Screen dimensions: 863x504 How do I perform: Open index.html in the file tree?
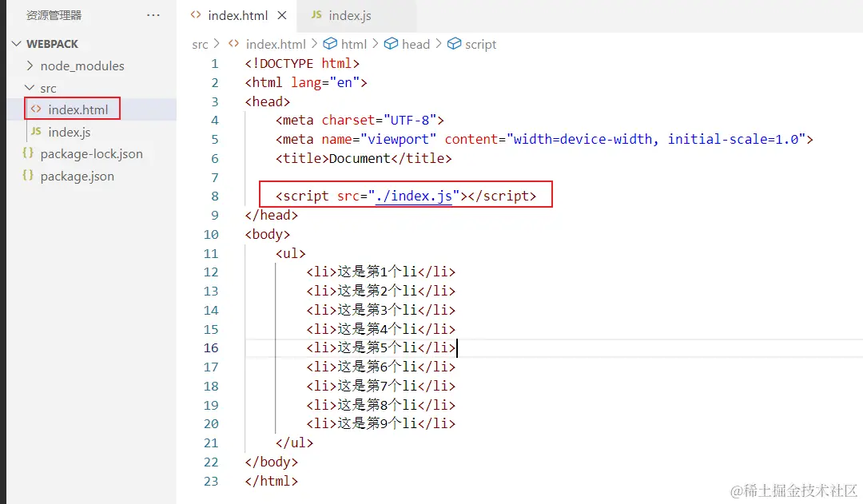tap(78, 109)
